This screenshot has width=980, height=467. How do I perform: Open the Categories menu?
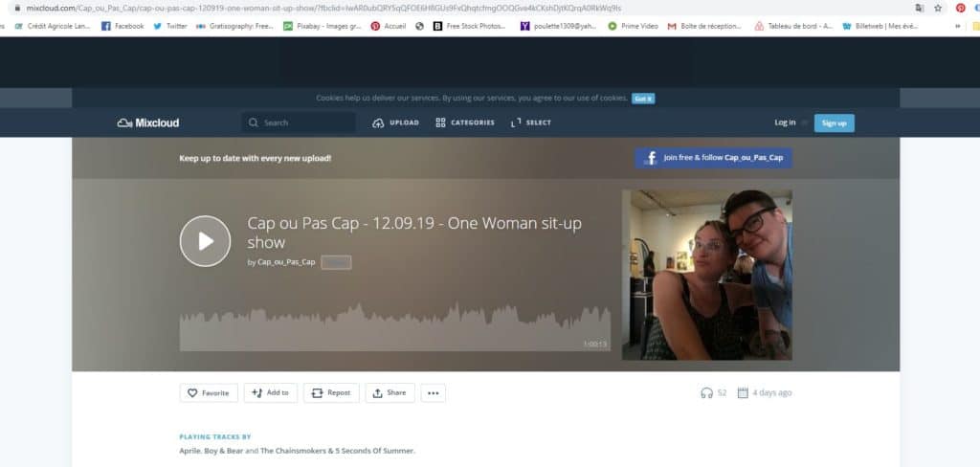click(465, 122)
